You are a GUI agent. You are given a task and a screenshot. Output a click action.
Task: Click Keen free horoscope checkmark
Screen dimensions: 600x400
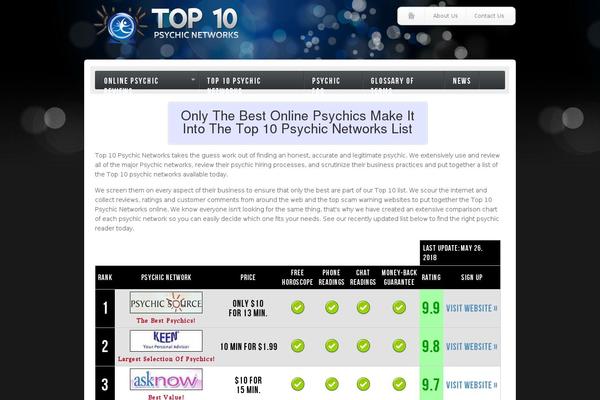pos(297,346)
